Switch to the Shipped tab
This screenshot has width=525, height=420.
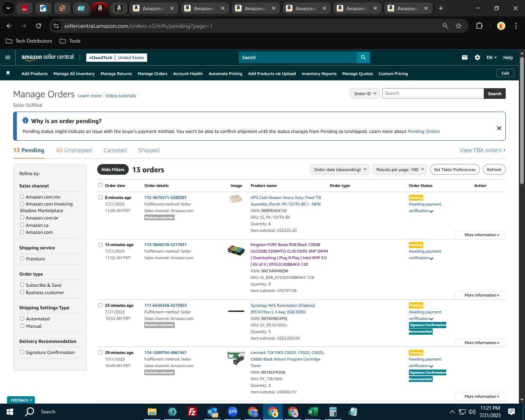(149, 150)
